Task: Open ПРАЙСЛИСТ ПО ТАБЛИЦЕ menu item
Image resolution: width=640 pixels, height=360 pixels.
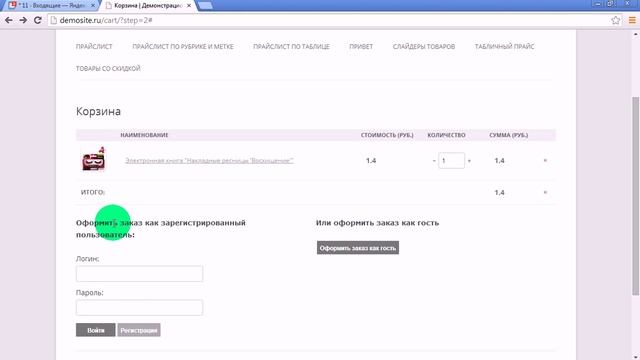Action: pyautogui.click(x=291, y=47)
